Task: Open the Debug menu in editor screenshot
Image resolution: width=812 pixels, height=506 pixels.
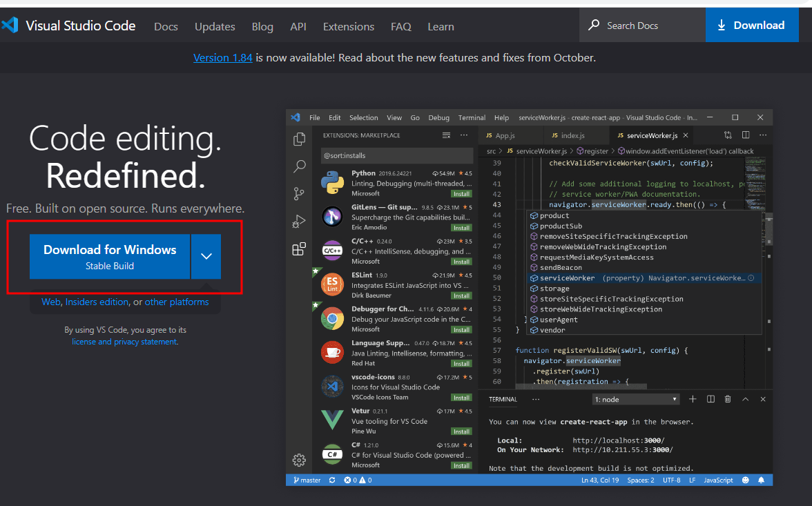Action: click(x=438, y=117)
